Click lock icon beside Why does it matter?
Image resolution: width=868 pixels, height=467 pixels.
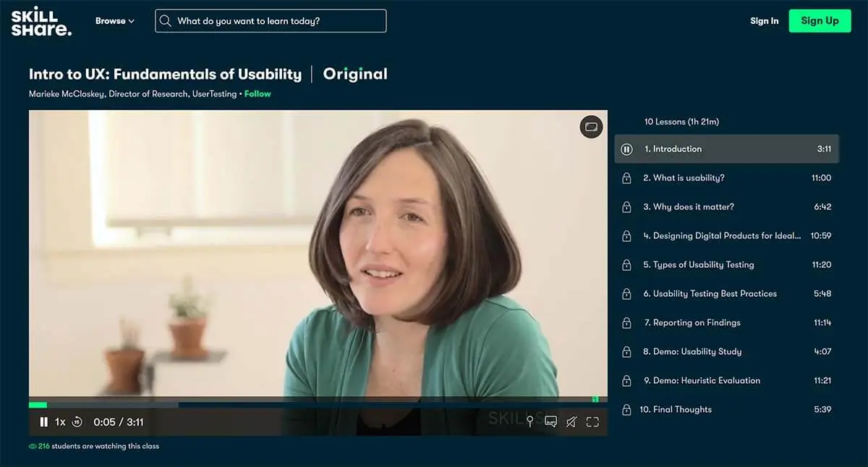(x=627, y=207)
